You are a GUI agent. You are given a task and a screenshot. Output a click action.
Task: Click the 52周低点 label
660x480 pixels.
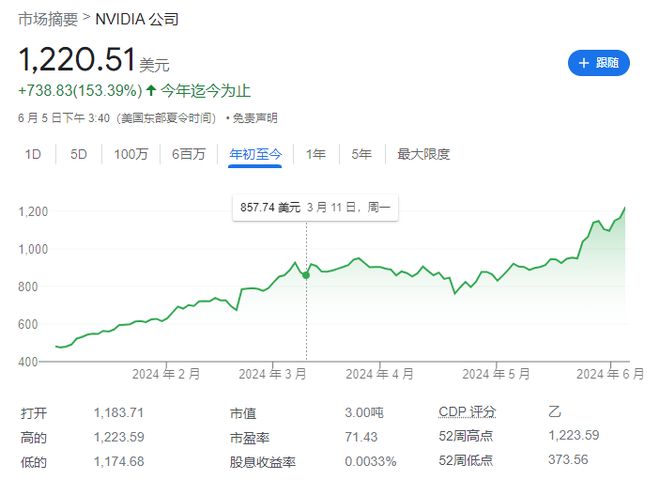pos(466,460)
